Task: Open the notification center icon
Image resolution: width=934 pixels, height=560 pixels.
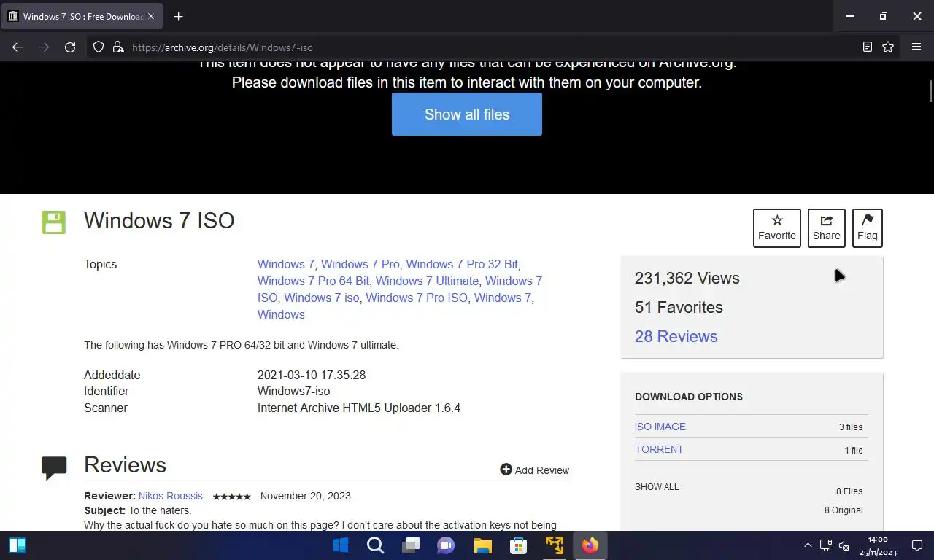Action: point(917,545)
